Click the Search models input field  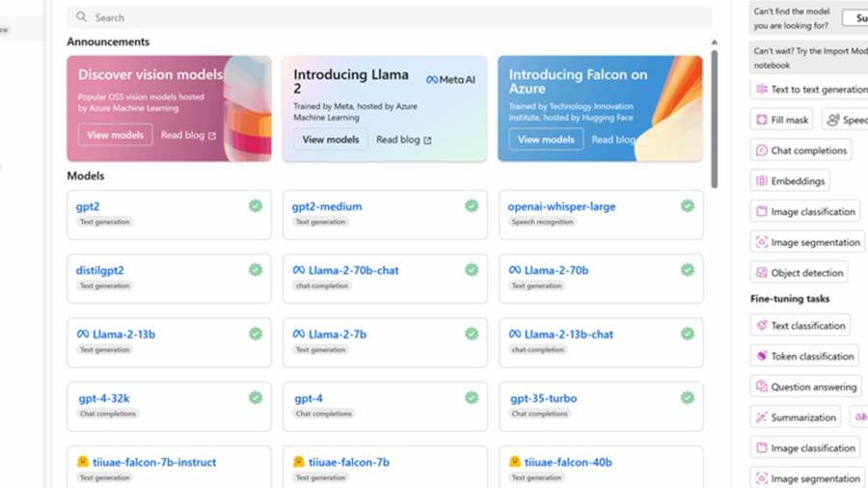tap(390, 17)
